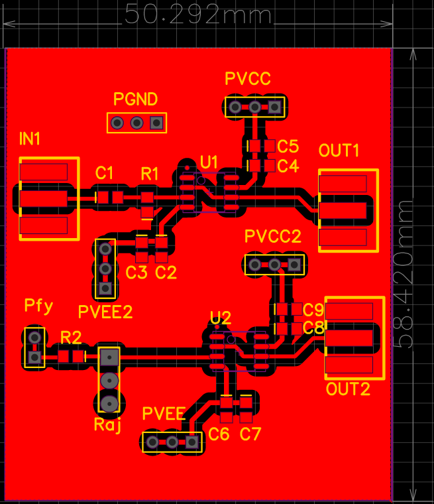Click the PVCC2 header label
The image size is (434, 504).
point(273,237)
